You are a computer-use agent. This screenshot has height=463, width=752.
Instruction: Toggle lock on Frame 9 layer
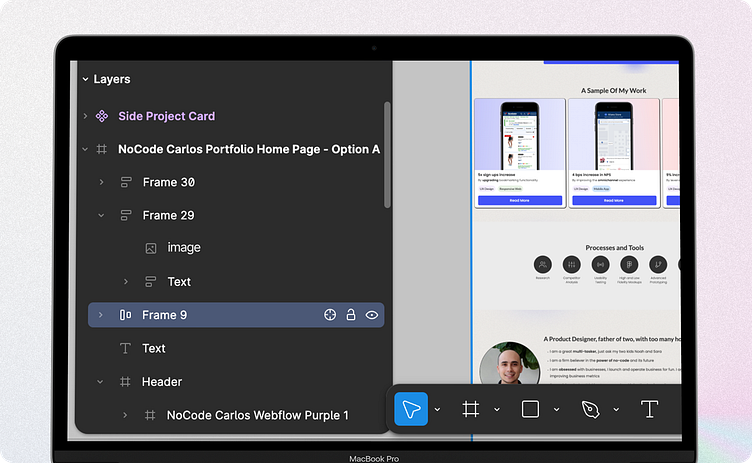click(x=351, y=315)
